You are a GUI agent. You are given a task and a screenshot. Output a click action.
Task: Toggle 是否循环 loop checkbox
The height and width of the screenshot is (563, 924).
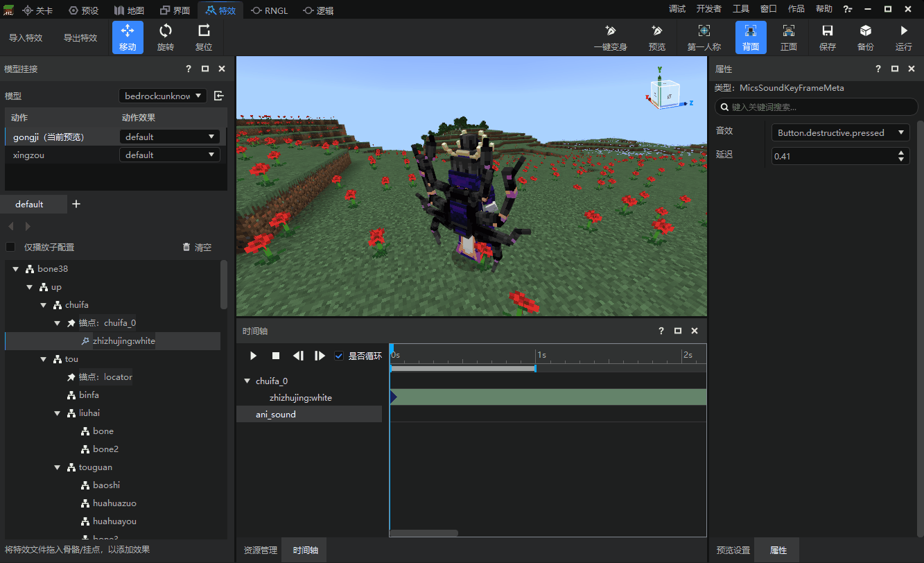(339, 356)
